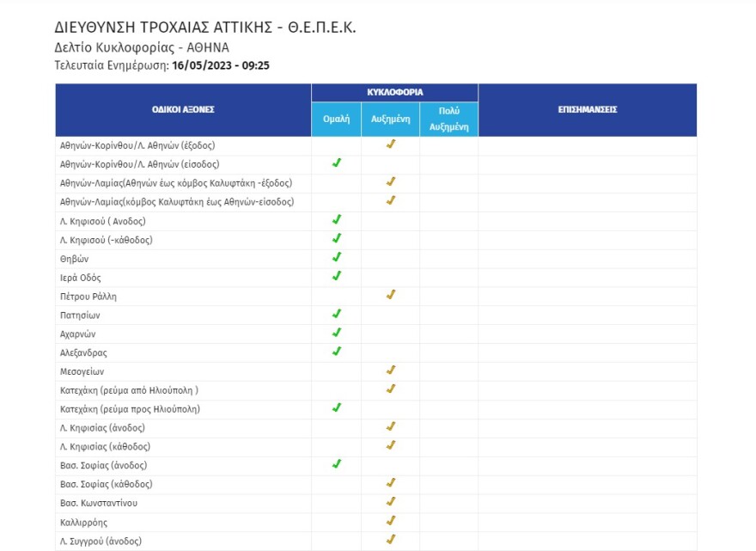Click yellow checkmark for Κατεχάκη από Ηλιούπολη

391,389
